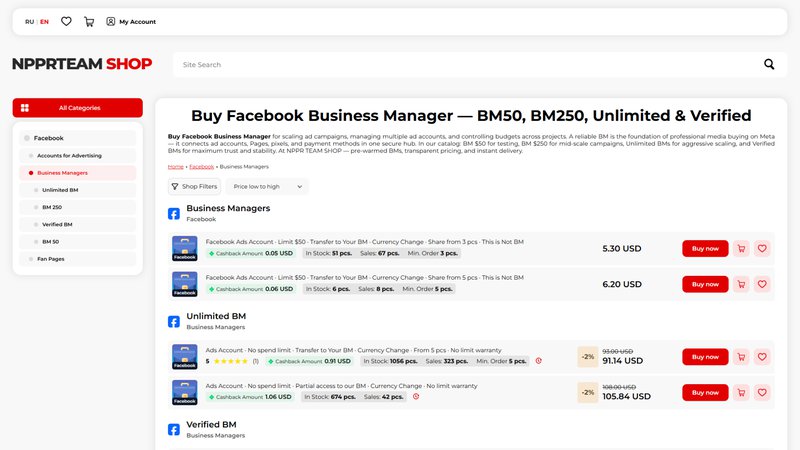Click the '5.30 USD' price
The width and height of the screenshot is (800, 450).
(x=621, y=248)
